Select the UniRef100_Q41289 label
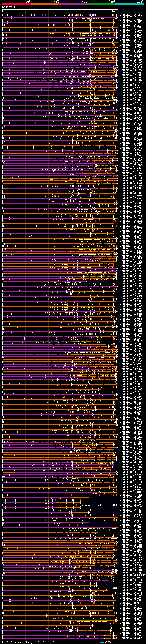Viewport: 146px width, 644px height. click(x=131, y=467)
